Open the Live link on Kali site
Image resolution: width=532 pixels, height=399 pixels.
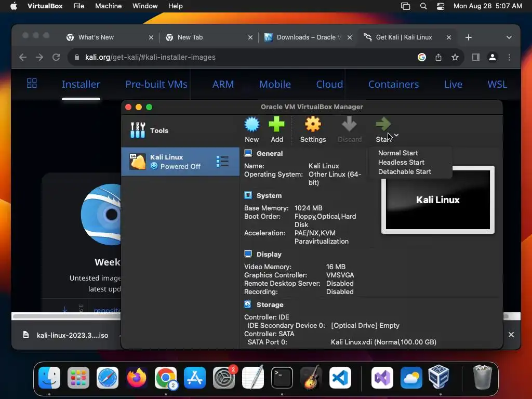[x=453, y=84]
